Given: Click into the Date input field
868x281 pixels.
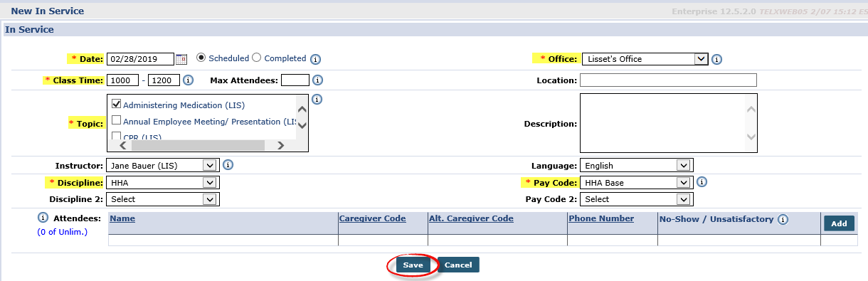Looking at the screenshot, I should (x=140, y=59).
